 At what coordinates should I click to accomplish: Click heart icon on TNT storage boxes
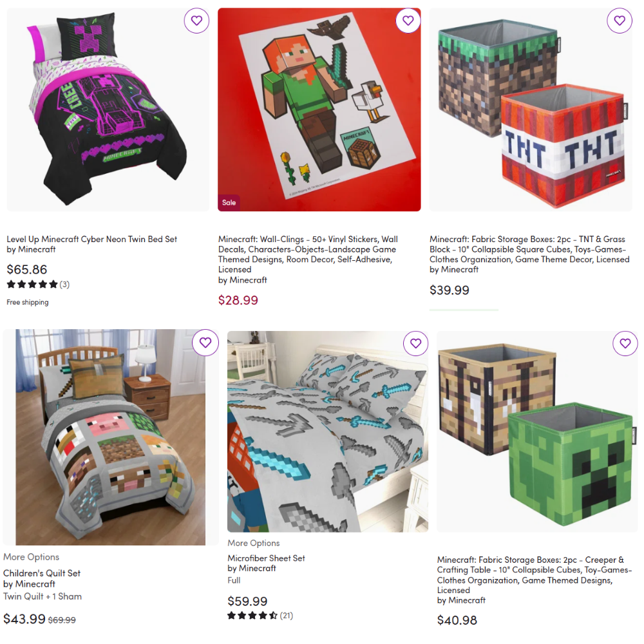[620, 21]
